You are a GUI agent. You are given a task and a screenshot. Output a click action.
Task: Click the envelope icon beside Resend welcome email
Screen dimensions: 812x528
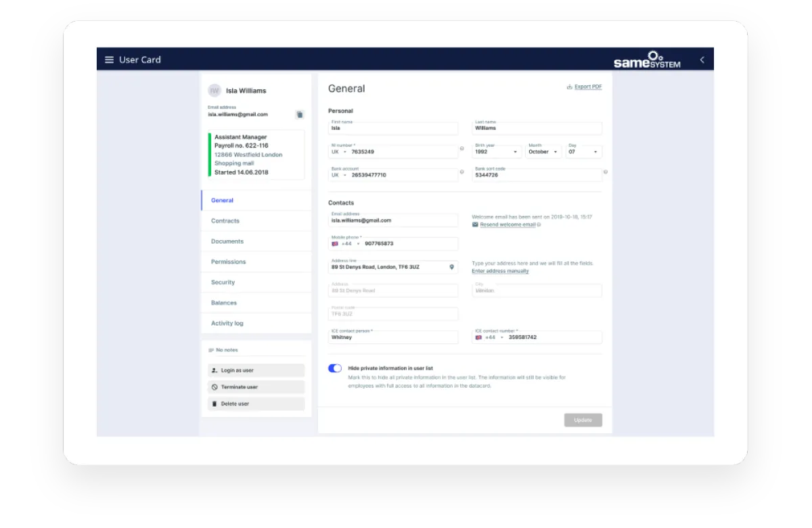[475, 224]
